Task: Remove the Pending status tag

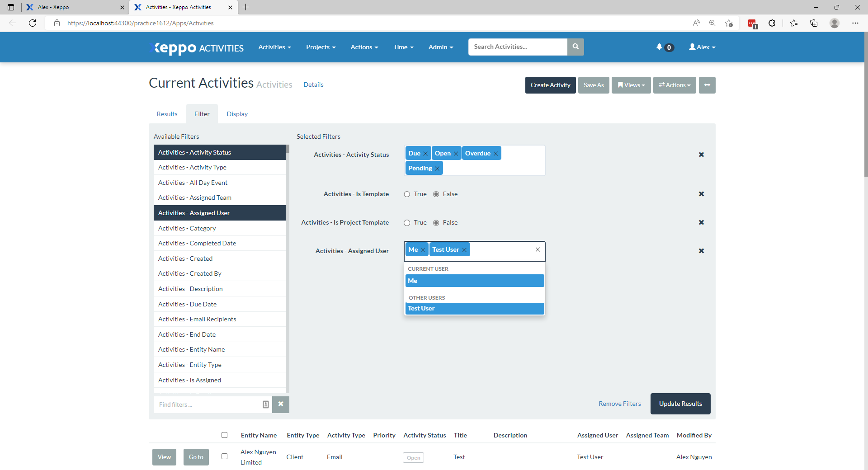Action: [437, 169]
